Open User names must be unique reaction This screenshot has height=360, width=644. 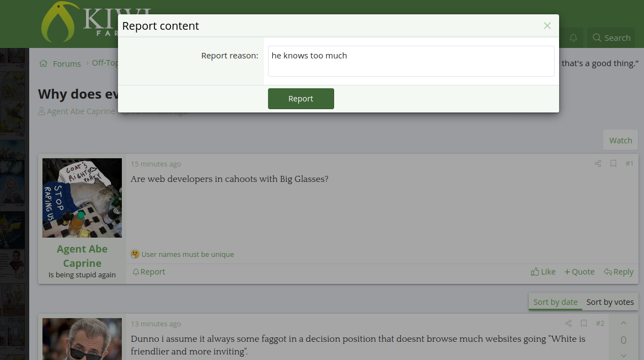187,255
